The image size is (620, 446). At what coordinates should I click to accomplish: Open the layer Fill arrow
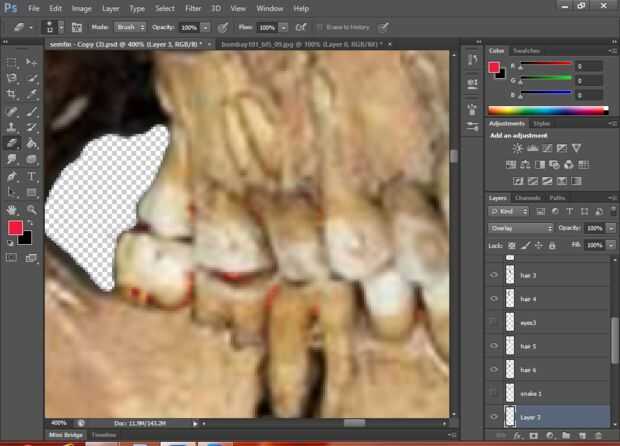point(611,245)
